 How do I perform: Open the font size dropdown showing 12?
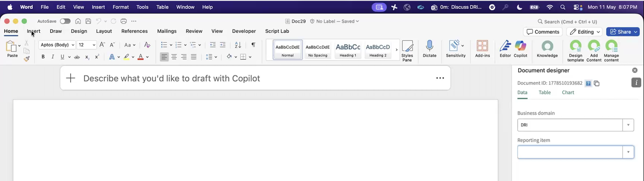(87, 45)
